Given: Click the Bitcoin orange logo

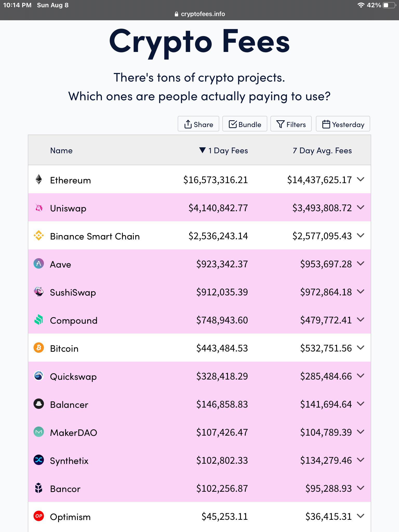Looking at the screenshot, I should (38, 348).
